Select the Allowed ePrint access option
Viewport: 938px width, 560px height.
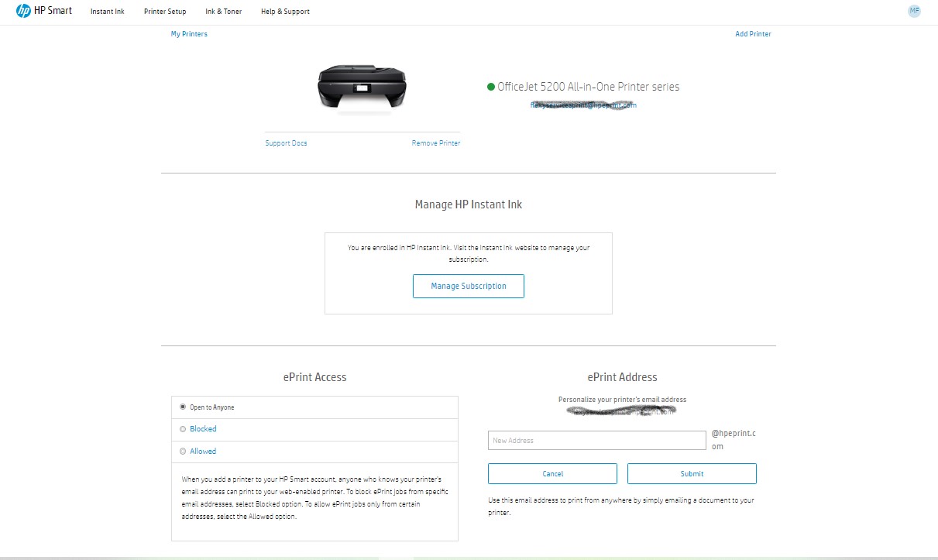tap(183, 451)
